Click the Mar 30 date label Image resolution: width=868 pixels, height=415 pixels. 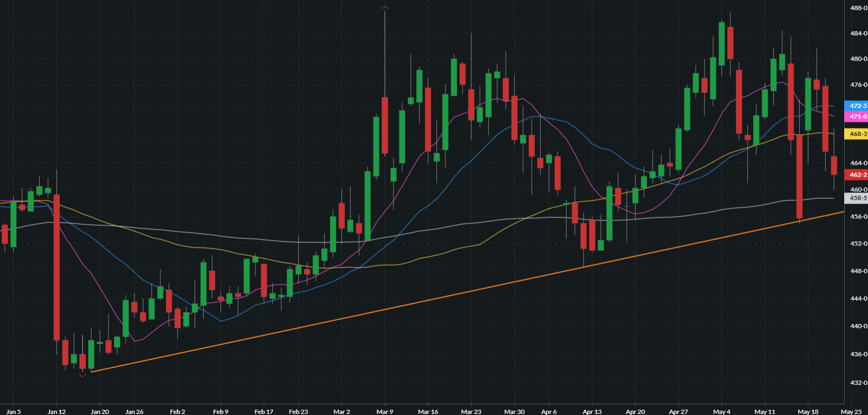point(514,411)
